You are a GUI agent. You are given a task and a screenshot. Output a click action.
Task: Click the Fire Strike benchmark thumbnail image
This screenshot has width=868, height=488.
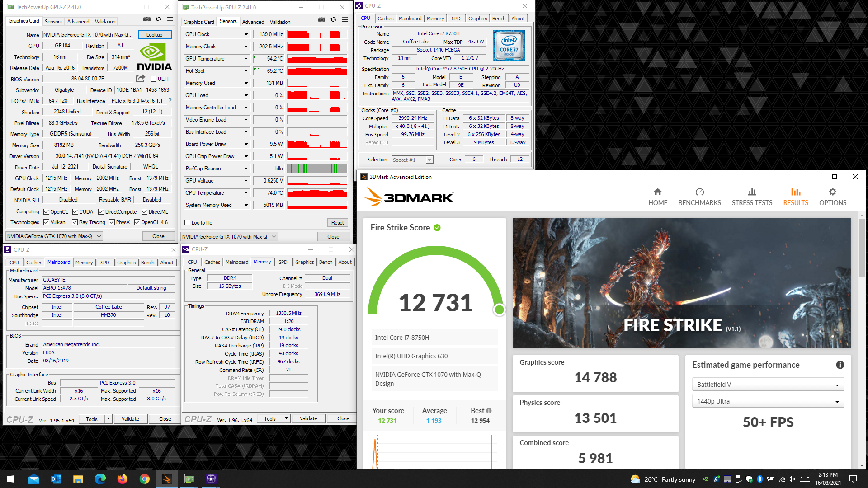point(682,283)
